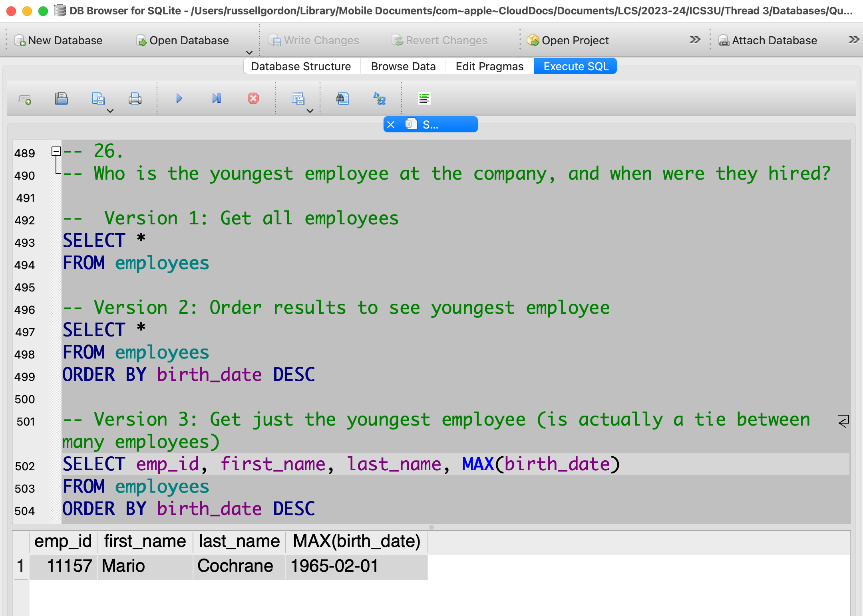Click Attach Database button
Viewport: 863px width, 616px height.
pyautogui.click(x=768, y=40)
